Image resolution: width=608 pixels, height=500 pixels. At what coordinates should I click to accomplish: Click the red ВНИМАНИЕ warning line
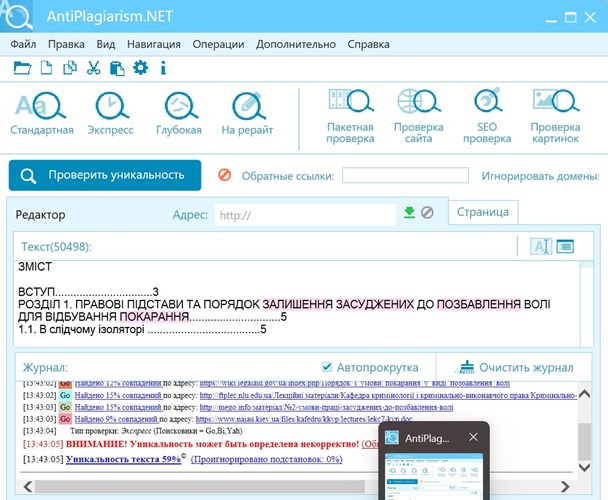pos(212,444)
